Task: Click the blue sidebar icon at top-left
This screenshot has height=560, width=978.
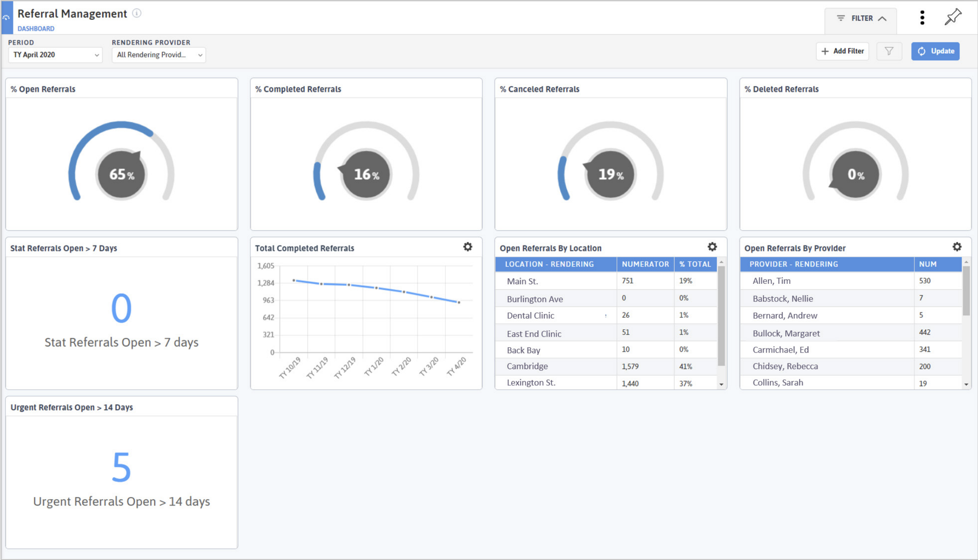Action: pos(7,18)
